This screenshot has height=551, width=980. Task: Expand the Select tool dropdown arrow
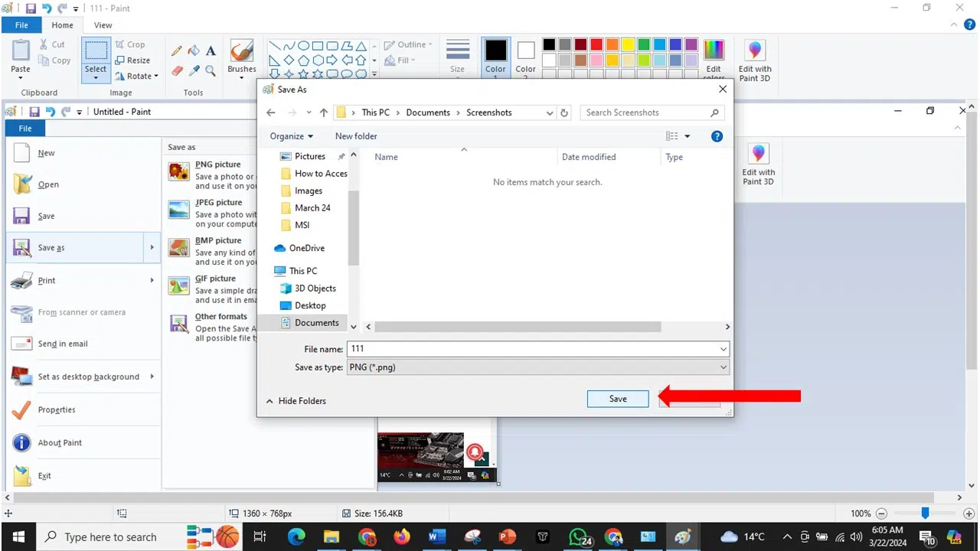tap(96, 78)
